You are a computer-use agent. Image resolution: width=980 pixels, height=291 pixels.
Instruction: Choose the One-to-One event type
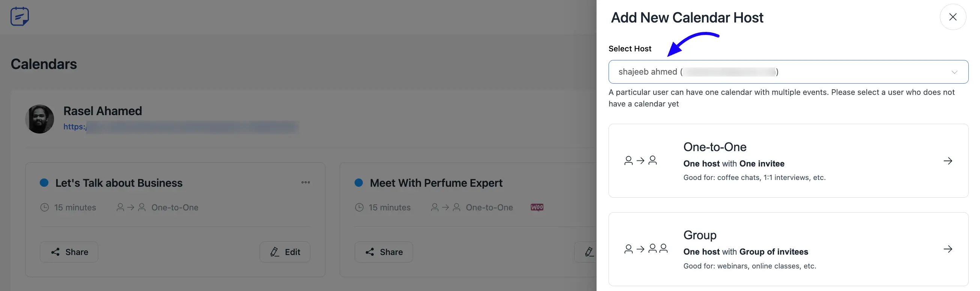coord(788,160)
